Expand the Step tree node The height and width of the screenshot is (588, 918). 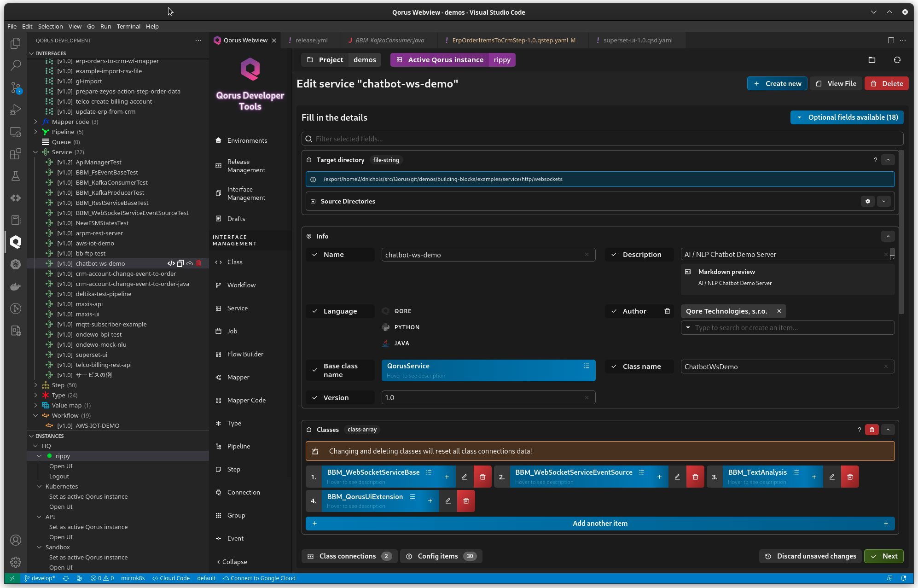coord(35,385)
